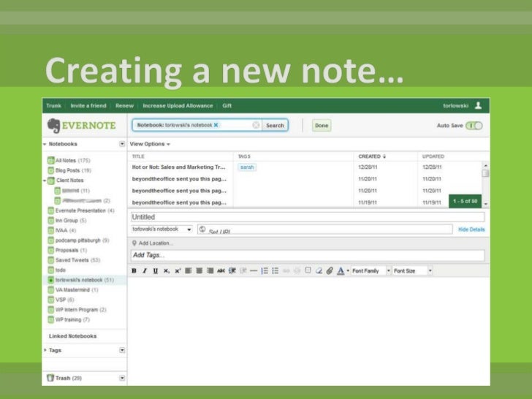Select Saved Tweets notebook

(74, 260)
